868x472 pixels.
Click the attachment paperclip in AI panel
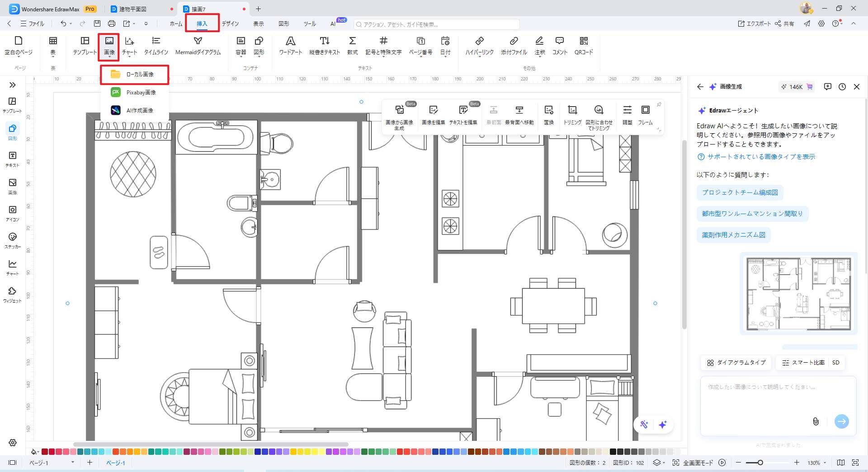coord(816,421)
